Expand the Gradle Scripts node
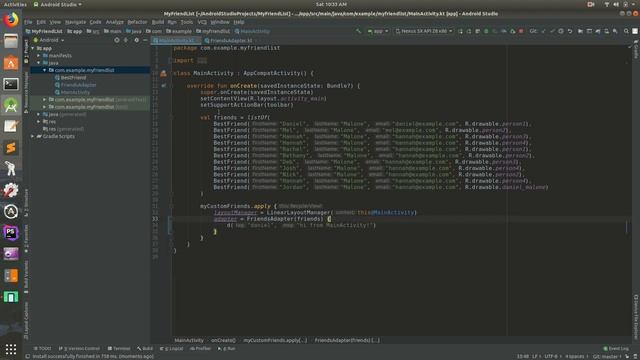The width and height of the screenshot is (640, 360). [33, 136]
